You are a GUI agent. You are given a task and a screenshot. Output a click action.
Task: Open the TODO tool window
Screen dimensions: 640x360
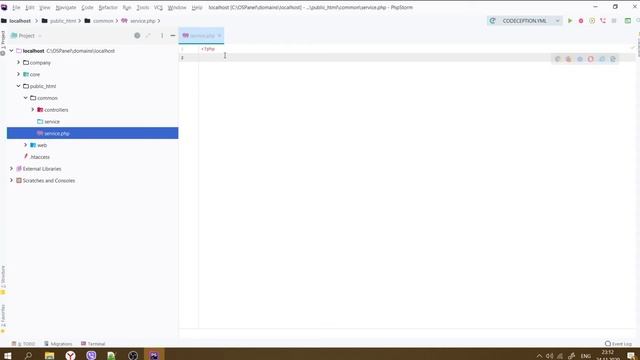[x=23, y=344]
